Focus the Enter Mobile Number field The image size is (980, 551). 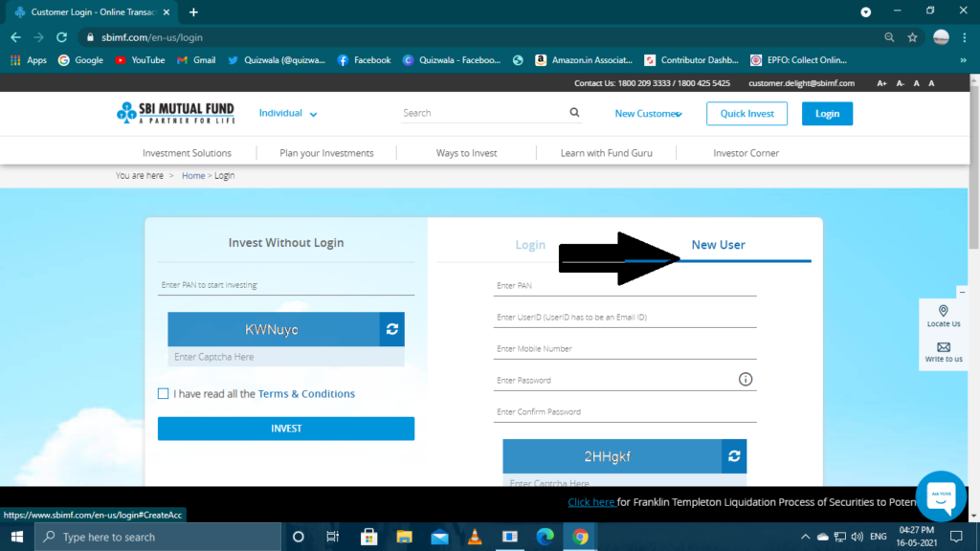pyautogui.click(x=625, y=348)
